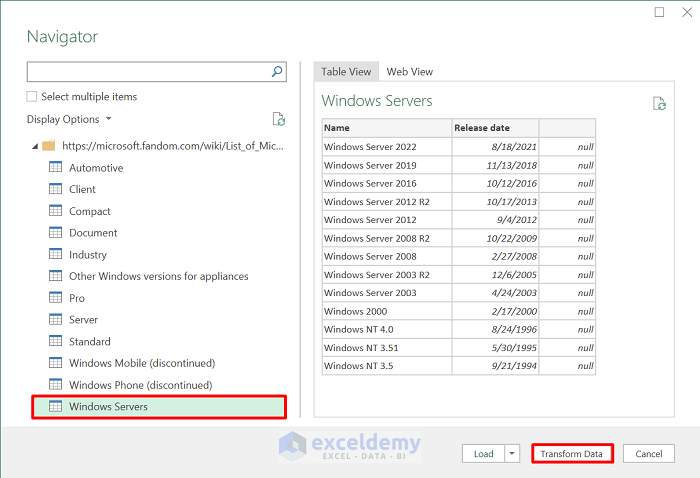Viewport: 700px width, 478px height.
Task: Click table icon beside Windows Mobile (discontinued)
Action: (55, 363)
